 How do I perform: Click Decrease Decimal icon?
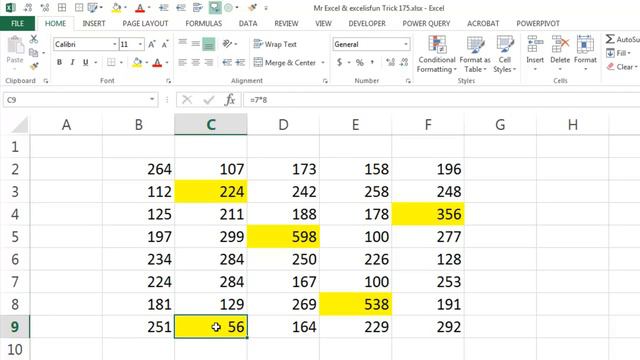[x=404, y=62]
